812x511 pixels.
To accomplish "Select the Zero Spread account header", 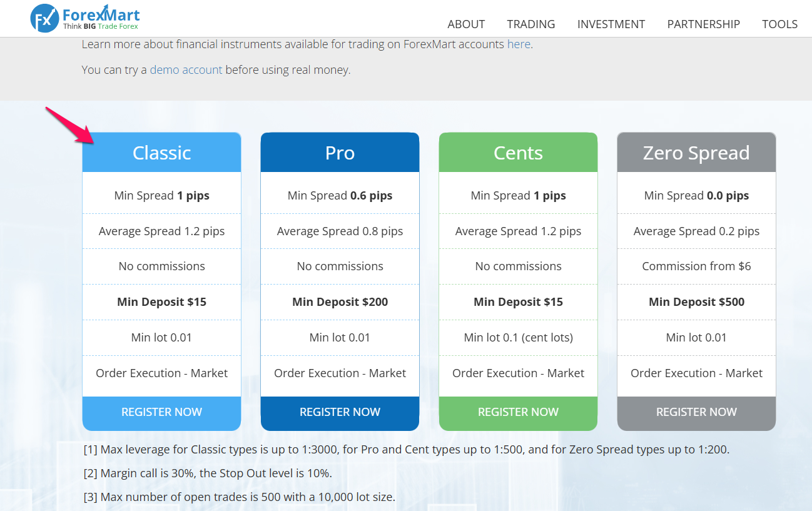I will [696, 153].
